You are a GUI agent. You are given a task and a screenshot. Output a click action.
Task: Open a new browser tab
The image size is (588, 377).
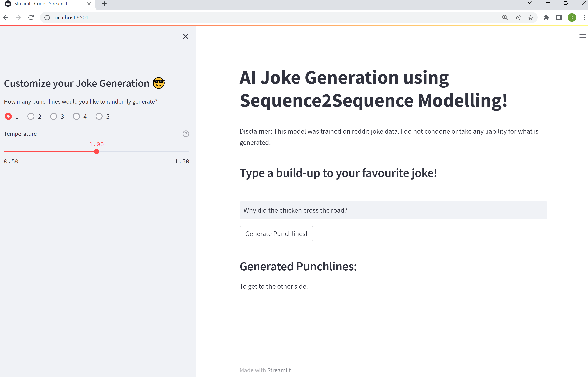pyautogui.click(x=104, y=4)
